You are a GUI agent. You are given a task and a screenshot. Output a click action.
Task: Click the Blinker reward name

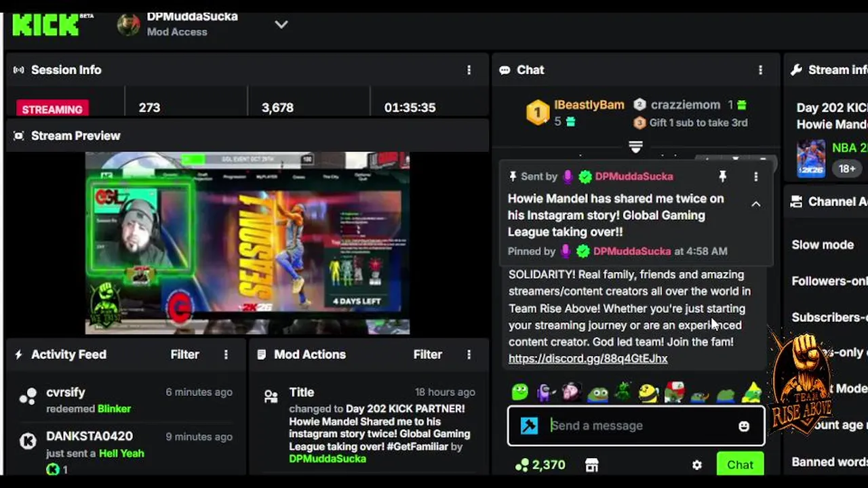(x=114, y=409)
